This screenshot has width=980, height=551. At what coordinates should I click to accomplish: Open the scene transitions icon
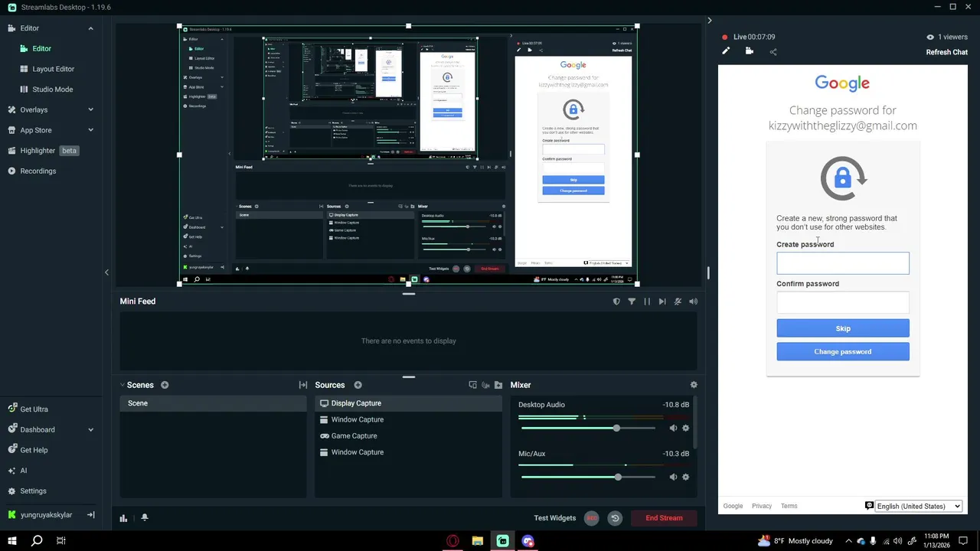point(303,385)
